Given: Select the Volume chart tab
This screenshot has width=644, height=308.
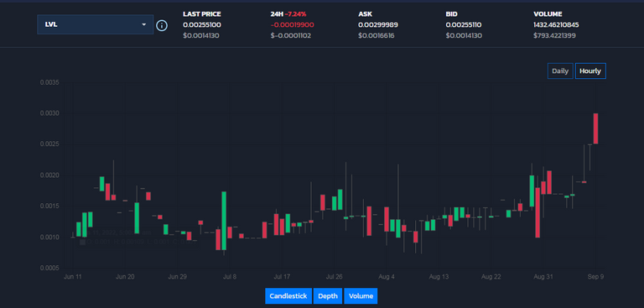Looking at the screenshot, I should click(x=361, y=296).
